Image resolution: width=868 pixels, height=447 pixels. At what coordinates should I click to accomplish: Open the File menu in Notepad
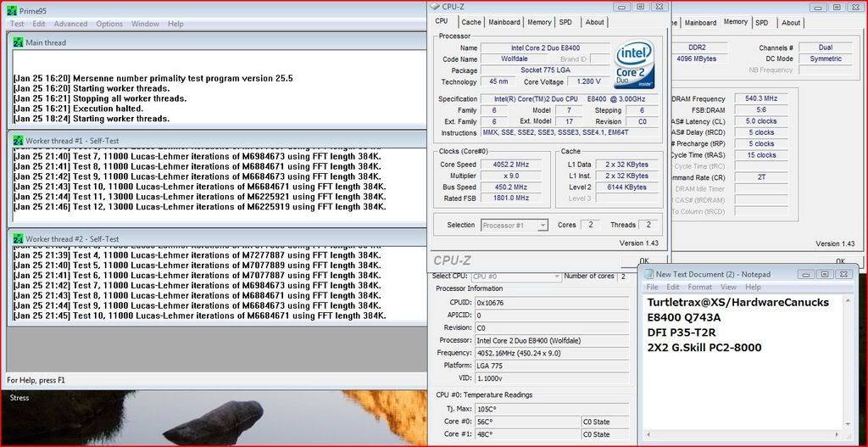tap(652, 287)
